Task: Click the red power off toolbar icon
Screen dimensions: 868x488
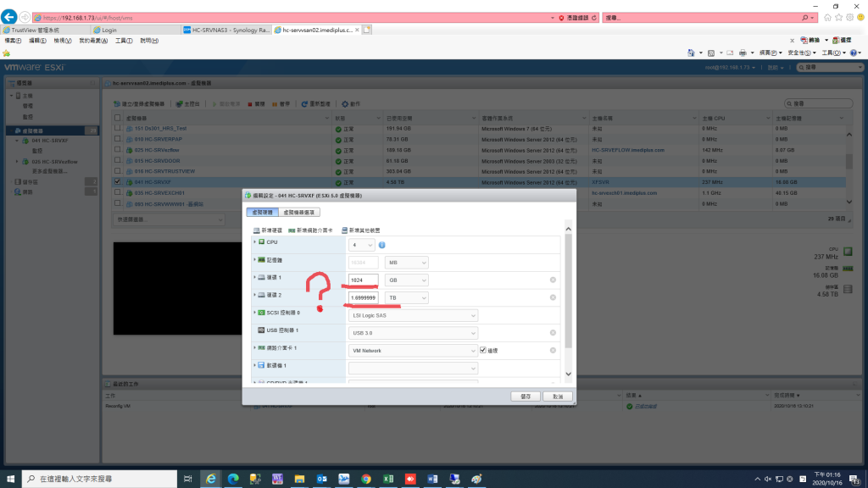Action: click(x=250, y=104)
